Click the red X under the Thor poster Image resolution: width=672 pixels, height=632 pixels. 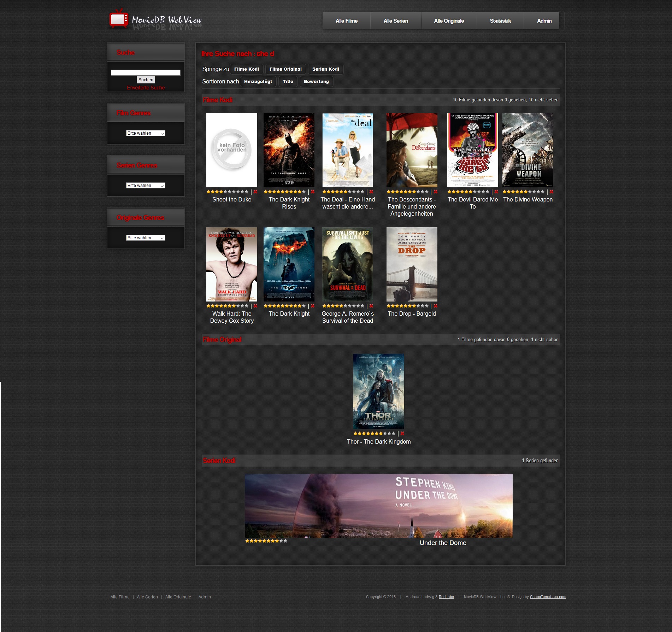point(402,433)
